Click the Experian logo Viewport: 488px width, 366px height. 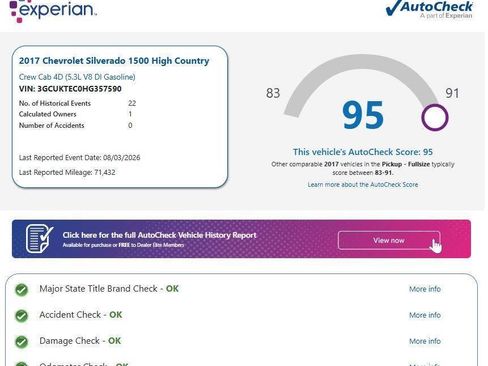[x=53, y=11]
